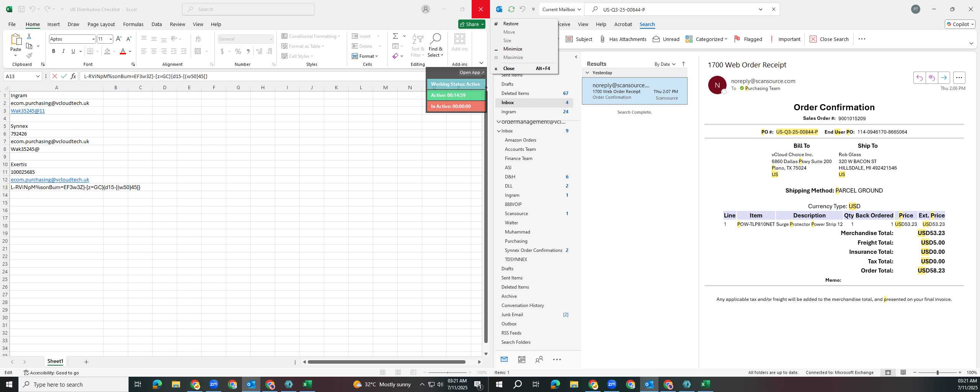Image resolution: width=980 pixels, height=392 pixels.
Task: Collapse the Excel ribbon chevron
Action: tap(481, 63)
